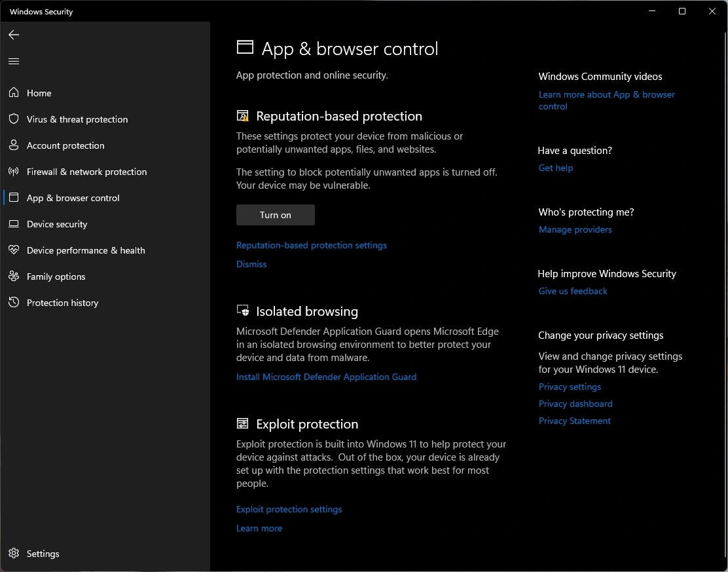Viewport: 728px width, 572px height.
Task: Open Device security page
Action: coord(105,224)
